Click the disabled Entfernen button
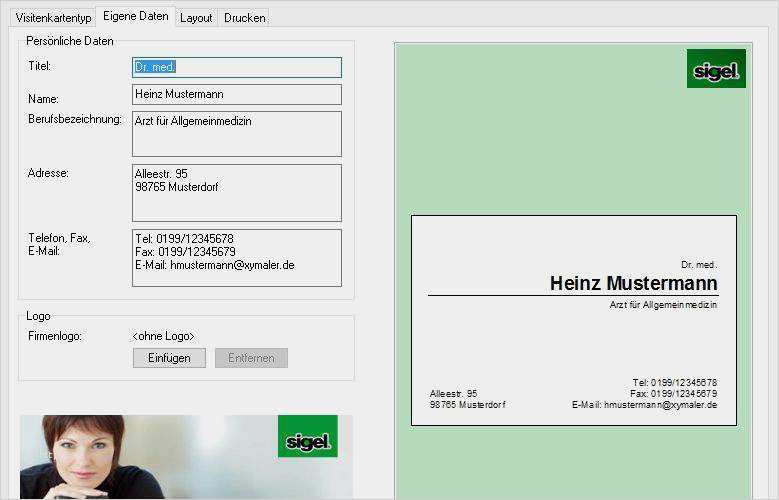Viewport: 779px width, 500px height. click(251, 358)
